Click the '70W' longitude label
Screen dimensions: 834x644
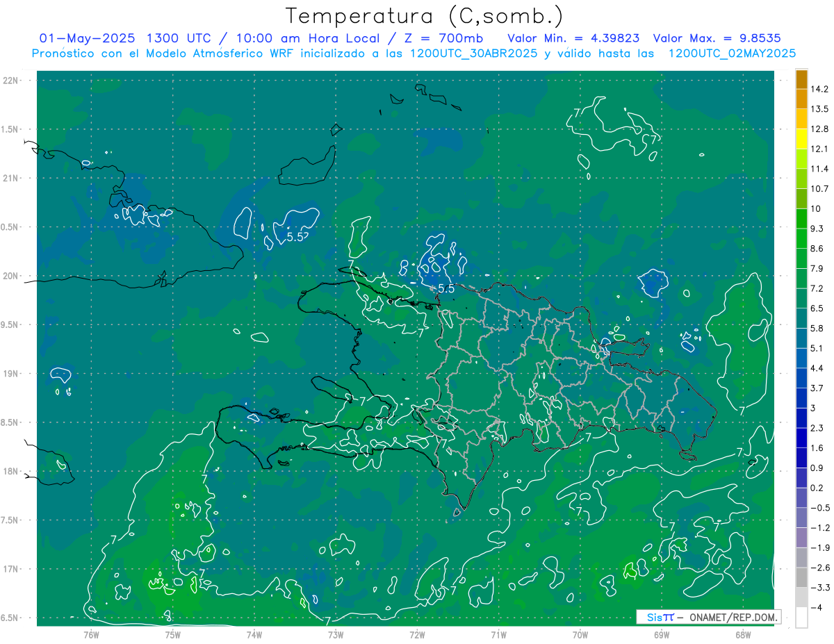(x=580, y=635)
